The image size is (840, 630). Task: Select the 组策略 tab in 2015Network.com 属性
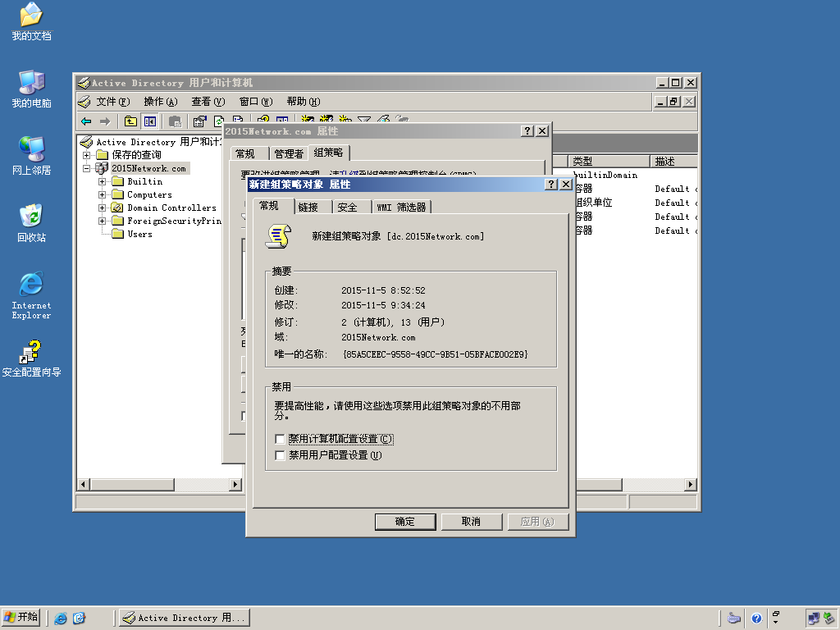click(x=328, y=153)
